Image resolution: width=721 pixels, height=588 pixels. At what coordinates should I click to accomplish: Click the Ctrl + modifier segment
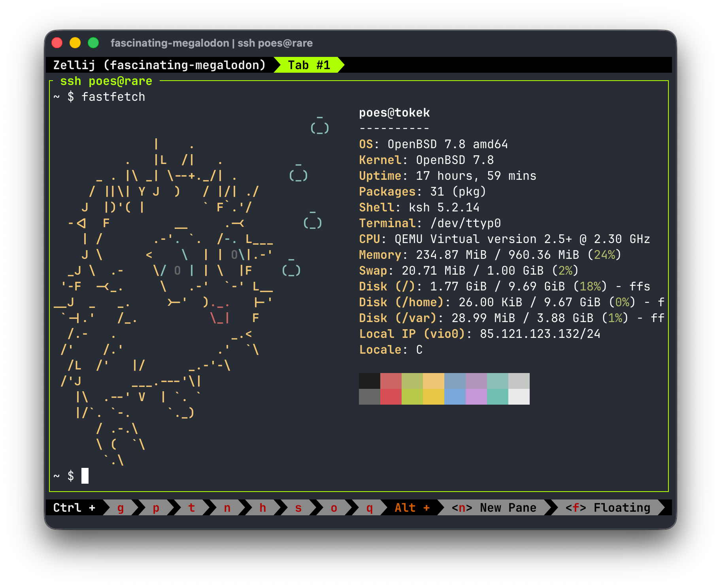pyautogui.click(x=74, y=508)
